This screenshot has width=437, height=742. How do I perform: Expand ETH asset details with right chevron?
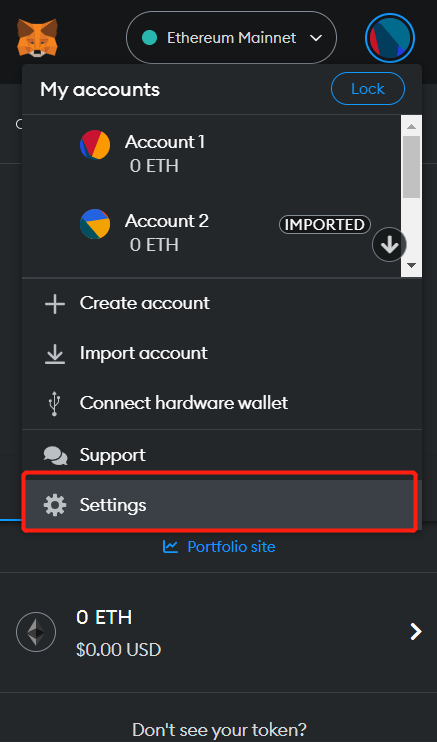pos(416,632)
